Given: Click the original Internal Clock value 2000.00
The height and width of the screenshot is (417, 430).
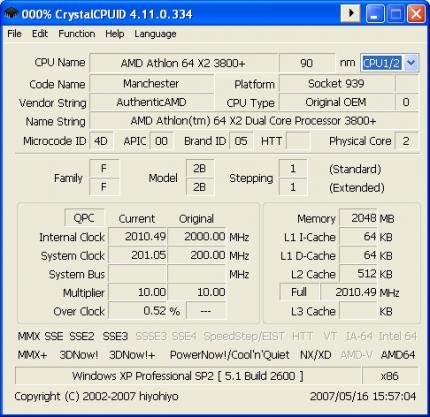Looking at the screenshot, I should point(197,237).
